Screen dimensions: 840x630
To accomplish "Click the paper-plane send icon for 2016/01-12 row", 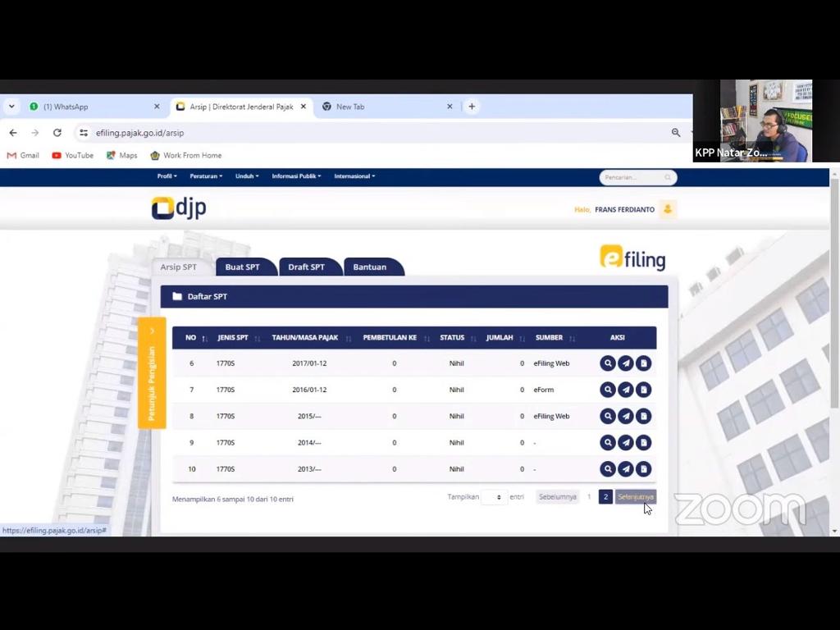I will pyautogui.click(x=626, y=390).
